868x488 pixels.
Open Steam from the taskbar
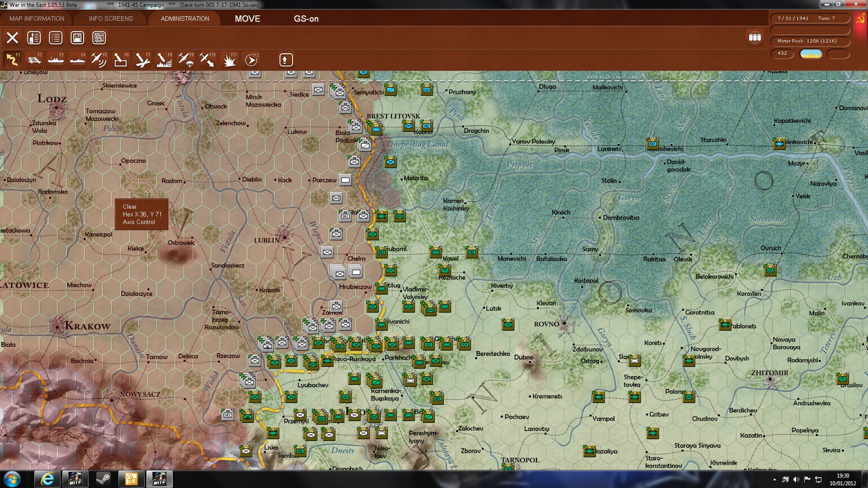click(x=103, y=479)
